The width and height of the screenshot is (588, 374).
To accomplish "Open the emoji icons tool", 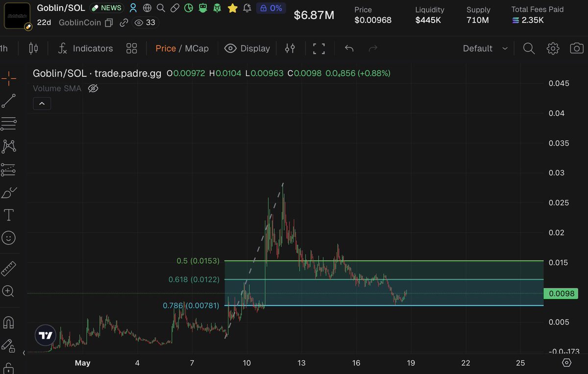I will (8, 238).
